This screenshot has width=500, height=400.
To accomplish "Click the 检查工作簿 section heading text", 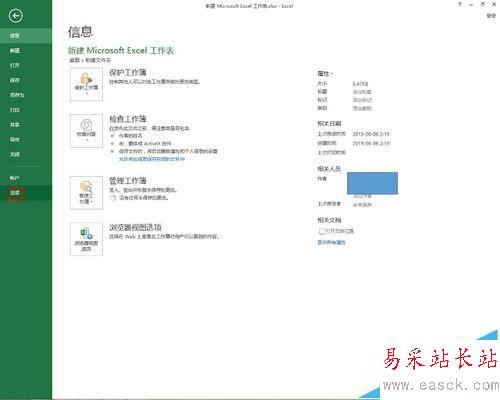I will coord(128,119).
